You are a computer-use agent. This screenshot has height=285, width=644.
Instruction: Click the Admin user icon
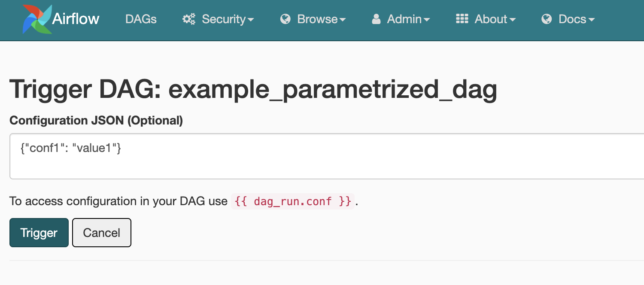(x=377, y=19)
